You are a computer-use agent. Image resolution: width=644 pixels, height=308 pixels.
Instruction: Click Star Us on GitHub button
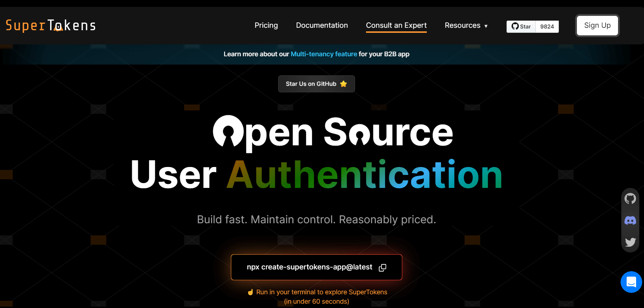tap(316, 84)
